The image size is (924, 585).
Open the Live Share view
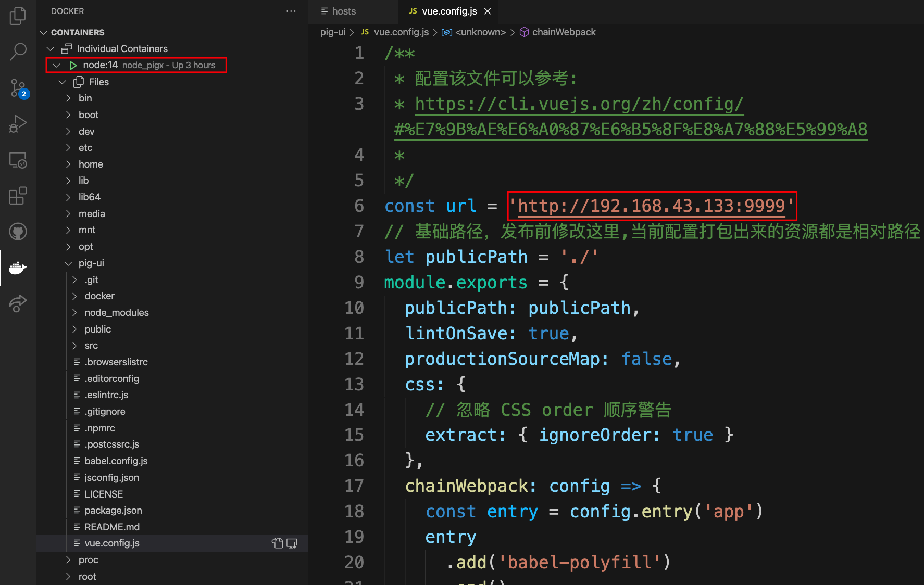pyautogui.click(x=18, y=303)
